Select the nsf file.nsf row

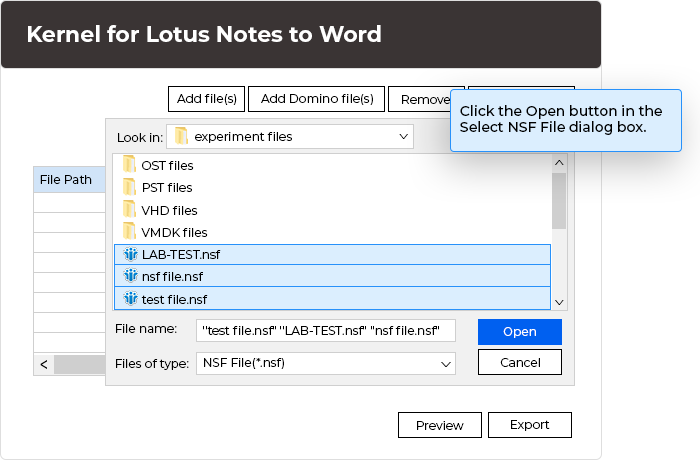pos(332,276)
